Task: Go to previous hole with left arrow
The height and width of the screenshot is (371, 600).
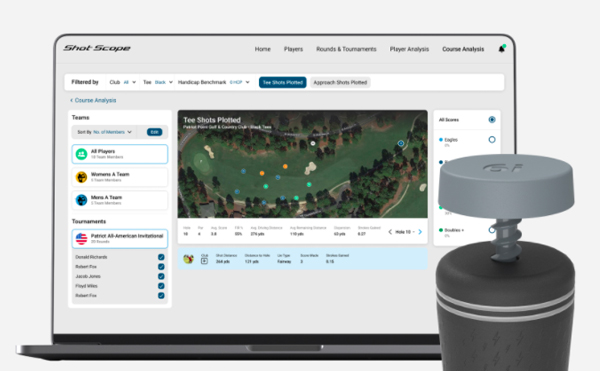Action: click(x=390, y=232)
